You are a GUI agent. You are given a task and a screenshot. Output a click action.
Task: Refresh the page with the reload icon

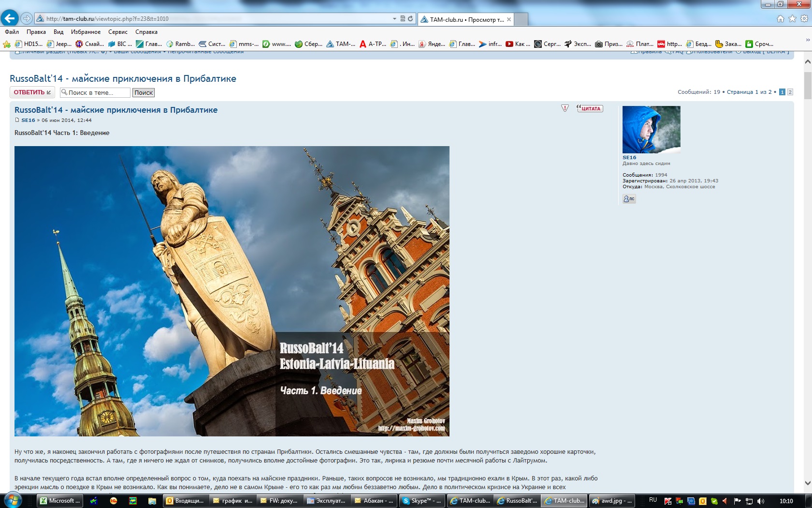(x=410, y=19)
